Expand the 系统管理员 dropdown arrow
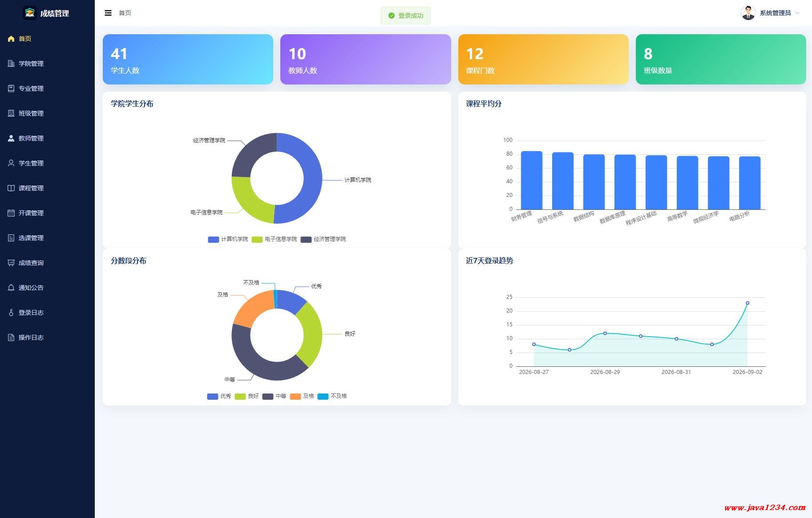This screenshot has height=518, width=812. (x=797, y=13)
